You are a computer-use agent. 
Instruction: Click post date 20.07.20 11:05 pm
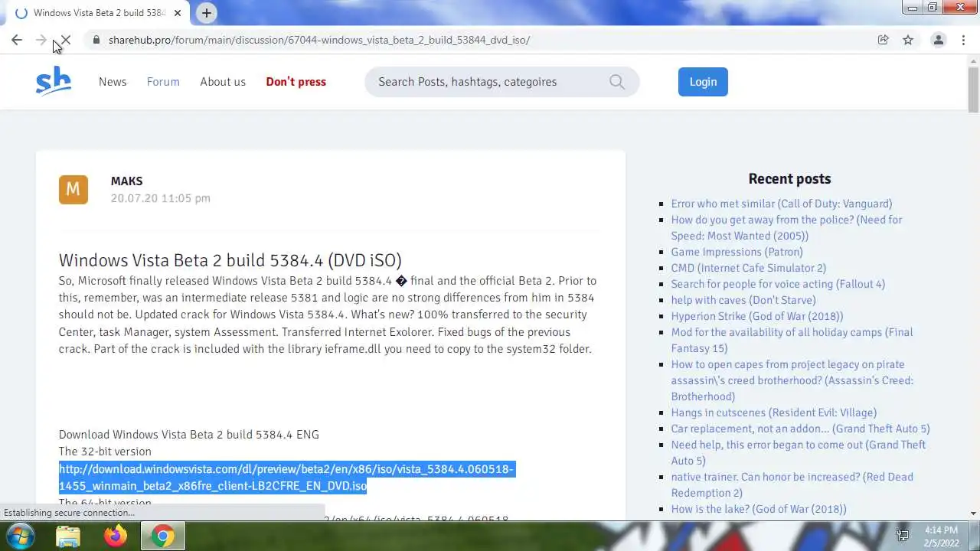[x=161, y=198]
